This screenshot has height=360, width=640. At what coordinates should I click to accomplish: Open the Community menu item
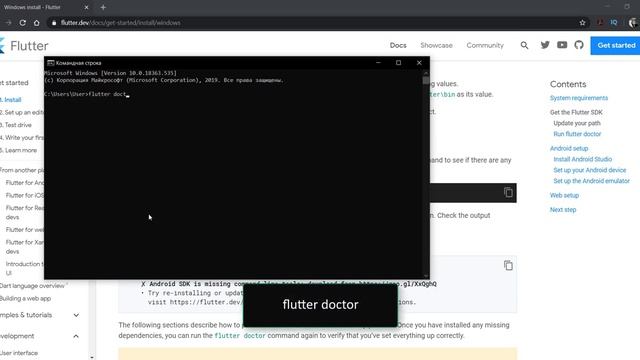(x=485, y=45)
